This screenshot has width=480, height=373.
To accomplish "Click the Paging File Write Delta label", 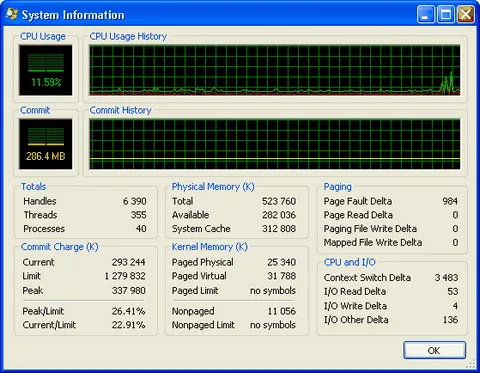I will [370, 229].
